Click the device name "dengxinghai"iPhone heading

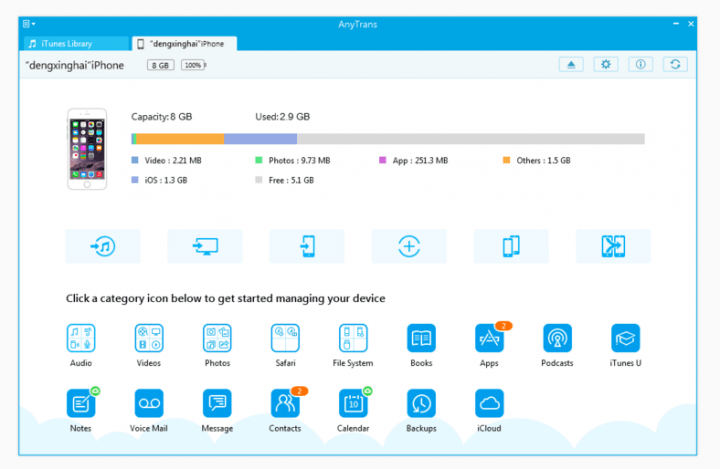pos(74,65)
